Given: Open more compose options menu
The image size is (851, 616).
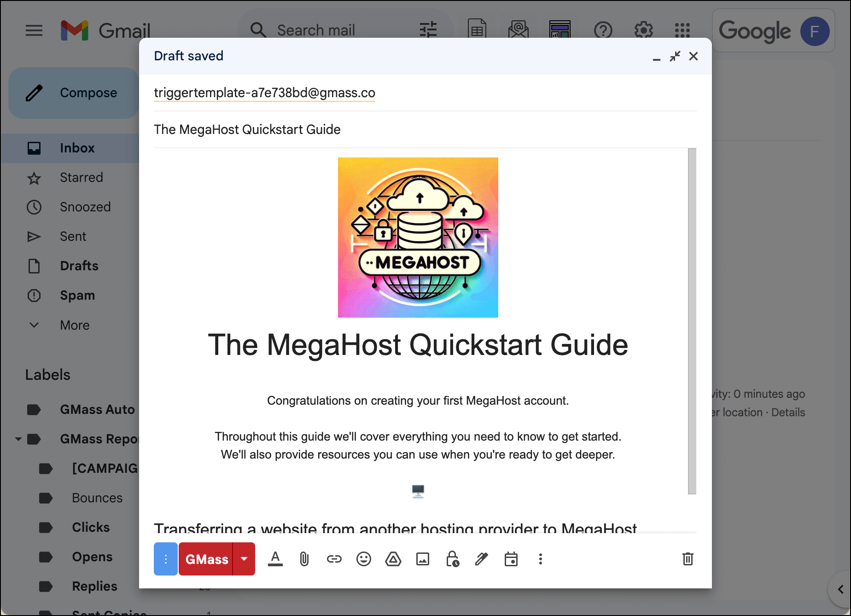Looking at the screenshot, I should (541, 559).
